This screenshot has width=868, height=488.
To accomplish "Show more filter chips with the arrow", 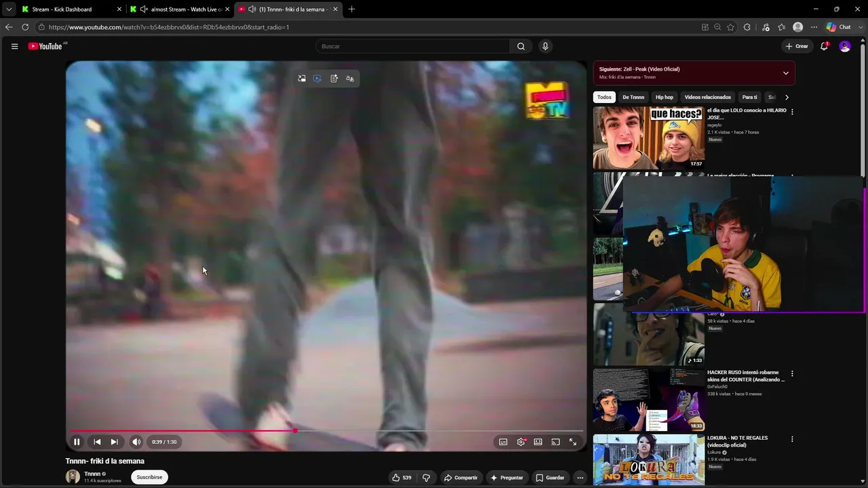I will pos(787,97).
